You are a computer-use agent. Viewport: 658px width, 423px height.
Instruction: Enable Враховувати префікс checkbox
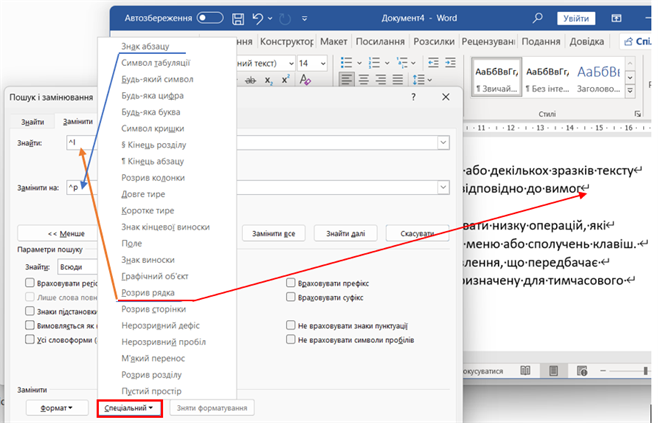tap(291, 283)
